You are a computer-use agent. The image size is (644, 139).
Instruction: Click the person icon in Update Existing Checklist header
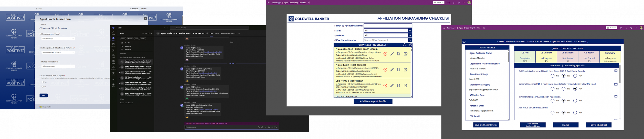[404, 45]
